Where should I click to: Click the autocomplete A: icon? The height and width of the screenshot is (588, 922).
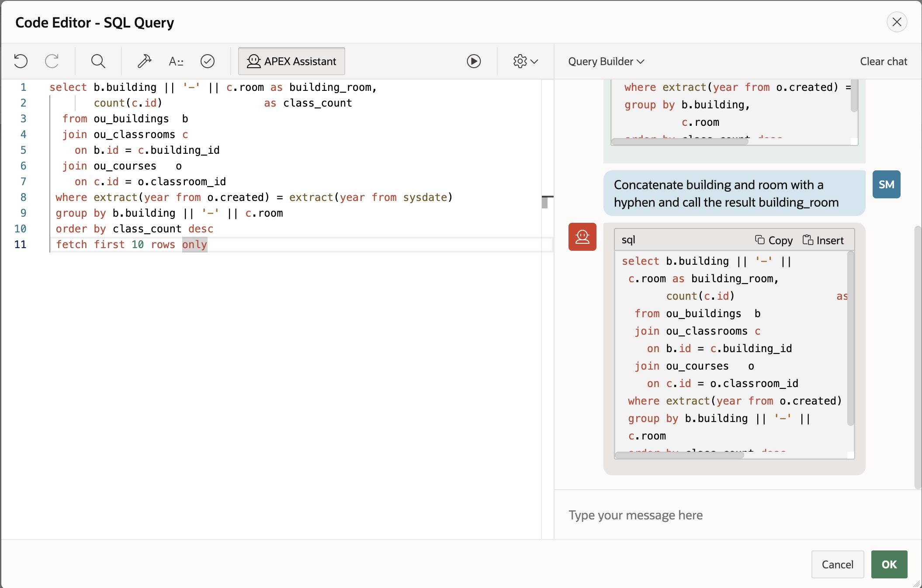point(176,61)
